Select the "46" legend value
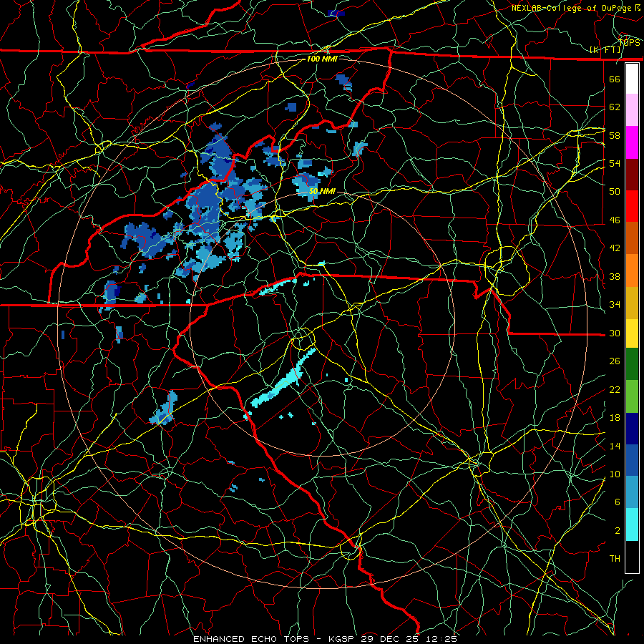The width and height of the screenshot is (644, 644). pos(615,220)
